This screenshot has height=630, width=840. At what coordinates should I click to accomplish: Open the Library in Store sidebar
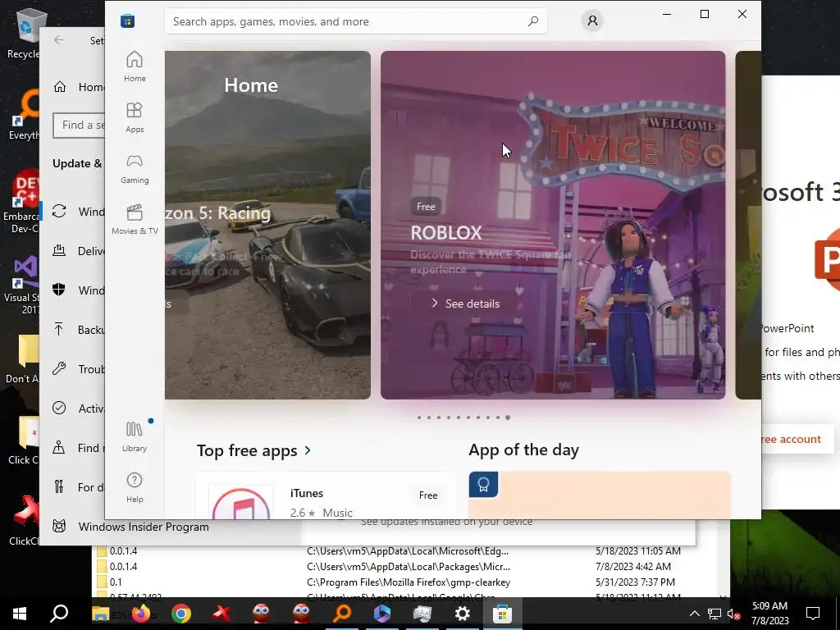click(x=135, y=436)
